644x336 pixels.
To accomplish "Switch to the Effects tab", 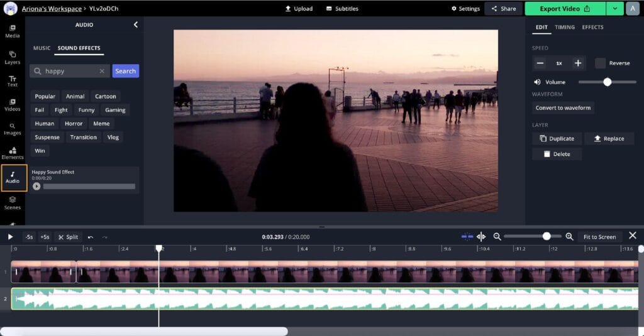I will pos(592,27).
